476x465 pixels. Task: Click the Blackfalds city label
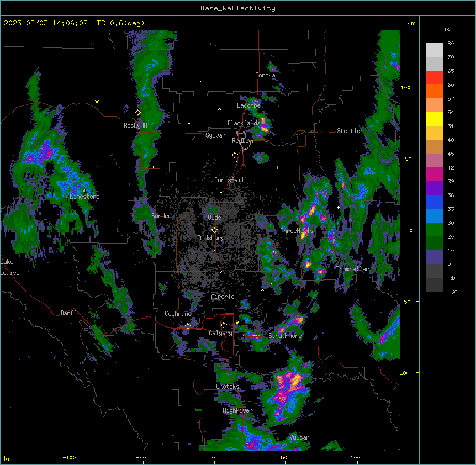click(x=244, y=123)
